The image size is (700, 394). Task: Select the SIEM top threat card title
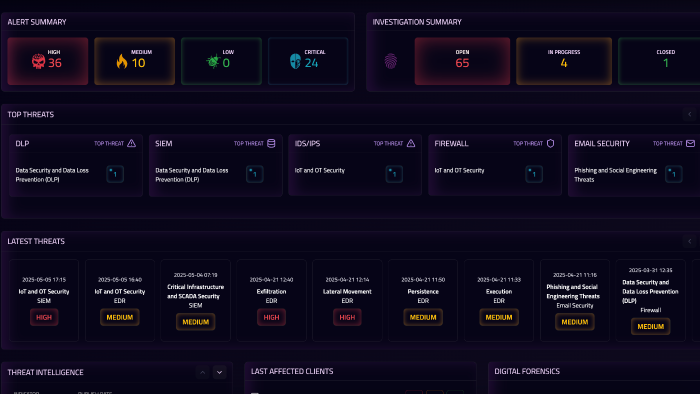pos(163,144)
